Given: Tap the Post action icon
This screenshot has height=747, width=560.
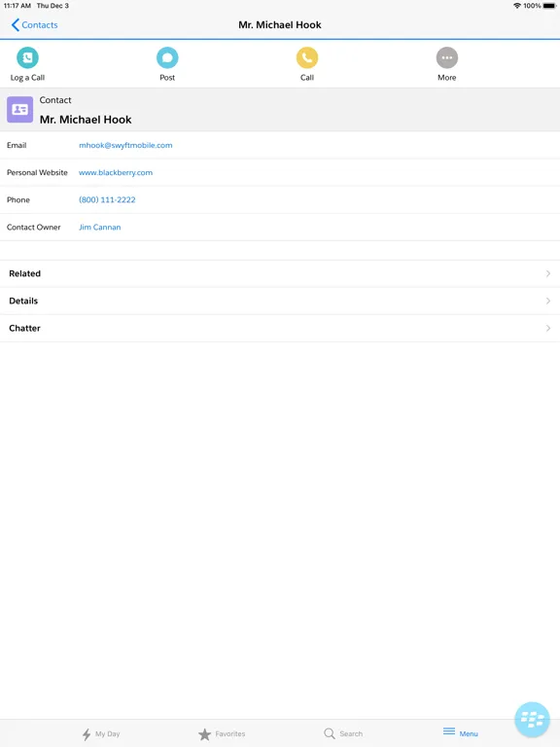Looking at the screenshot, I should click(167, 57).
